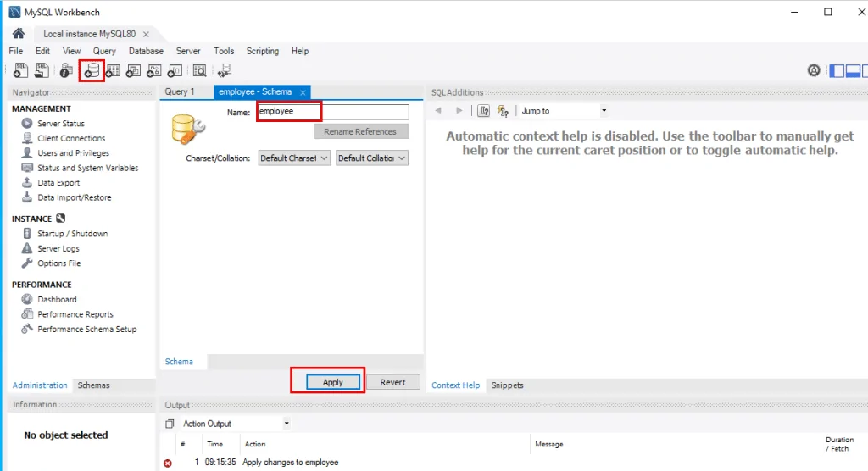The width and height of the screenshot is (868, 471).
Task: Open the Query menu
Action: 104,51
